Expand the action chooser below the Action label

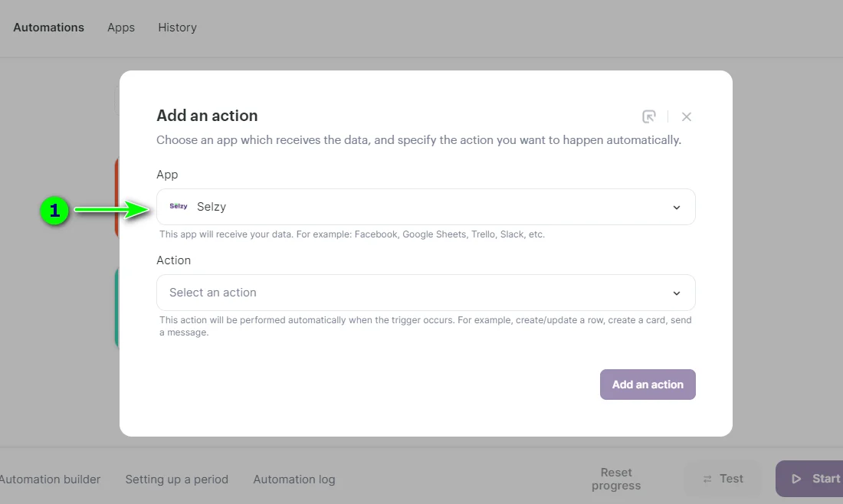[x=425, y=293]
